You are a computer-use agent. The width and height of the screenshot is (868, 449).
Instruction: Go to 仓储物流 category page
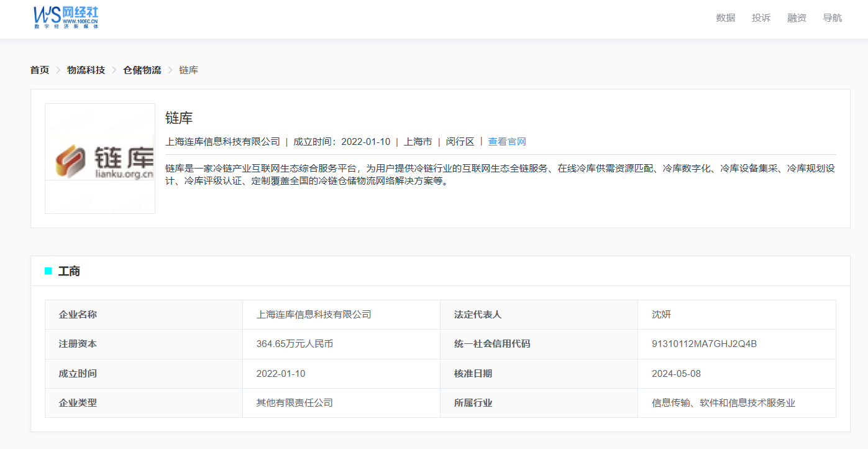tap(141, 70)
